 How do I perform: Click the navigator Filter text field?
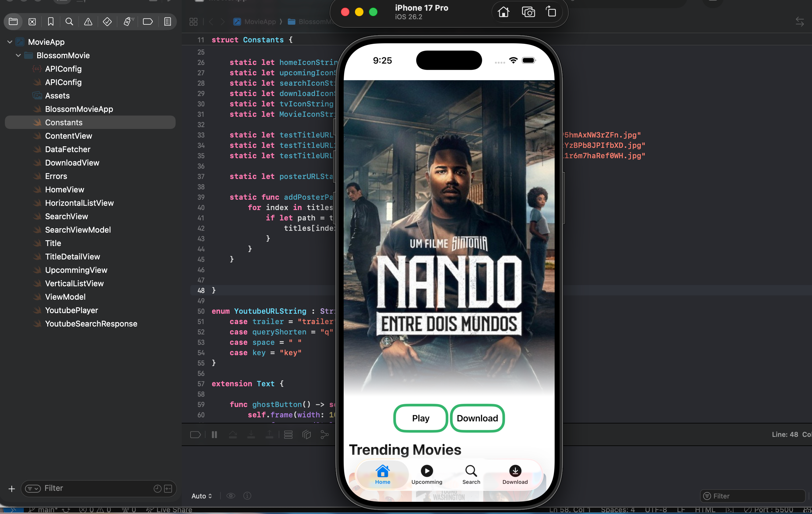(x=98, y=489)
